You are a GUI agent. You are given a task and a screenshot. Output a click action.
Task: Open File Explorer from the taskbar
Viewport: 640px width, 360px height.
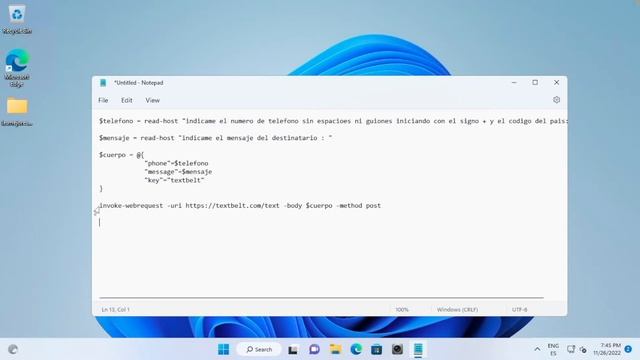pos(336,349)
